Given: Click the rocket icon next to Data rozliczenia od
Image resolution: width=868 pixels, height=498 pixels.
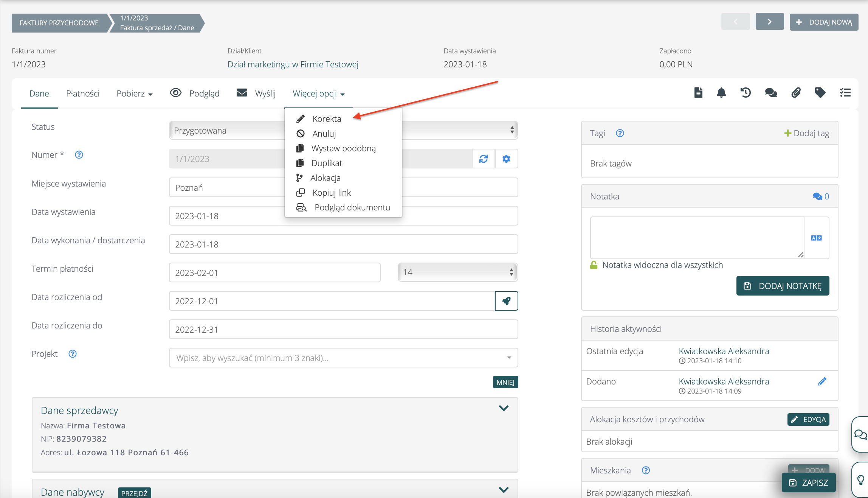Looking at the screenshot, I should 506,301.
